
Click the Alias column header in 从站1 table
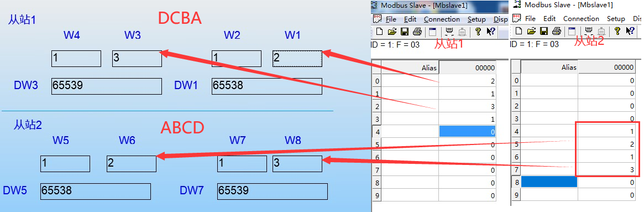[410, 68]
